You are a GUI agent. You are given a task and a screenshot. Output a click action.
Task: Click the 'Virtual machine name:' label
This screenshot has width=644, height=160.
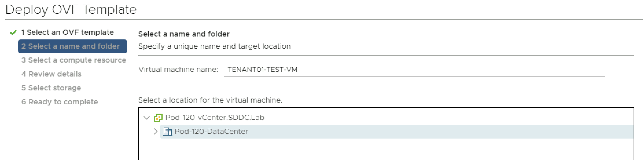178,70
